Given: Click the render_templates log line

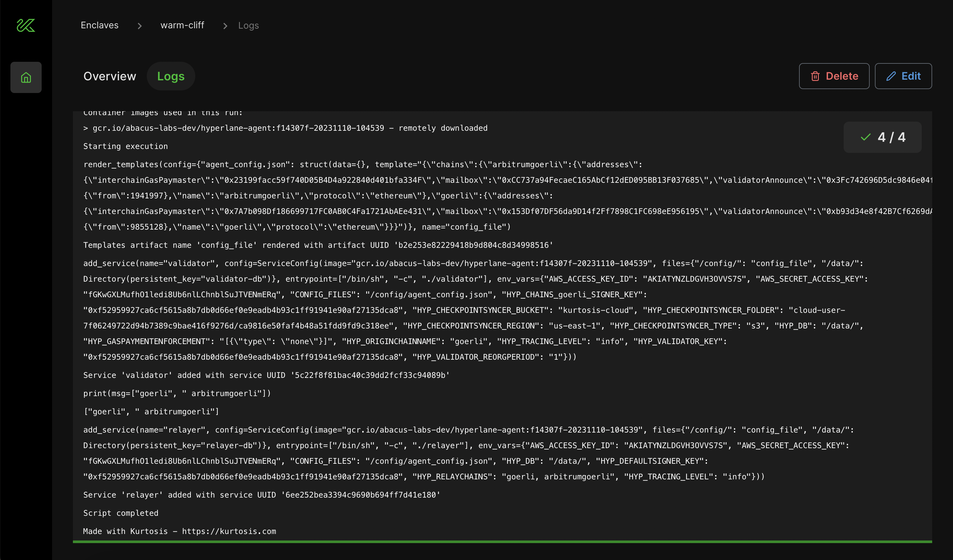Looking at the screenshot, I should (x=507, y=196).
